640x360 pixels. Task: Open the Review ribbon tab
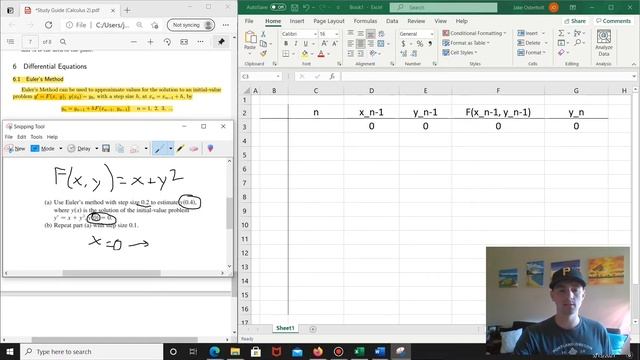tap(416, 21)
